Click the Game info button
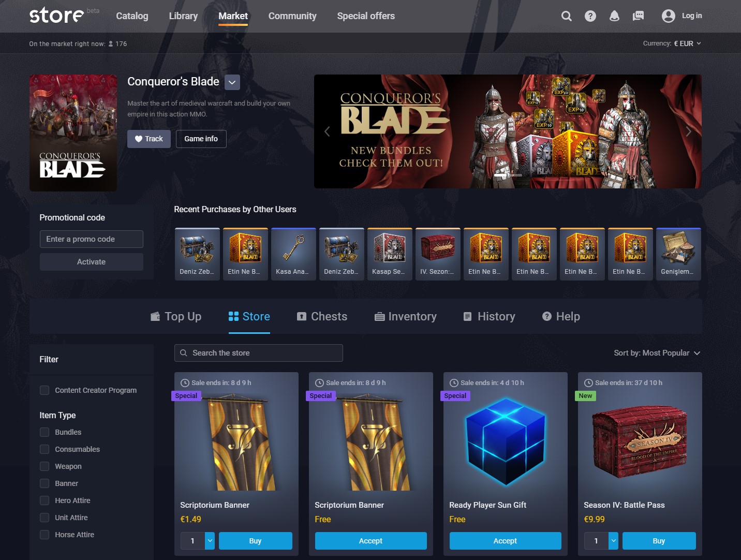 point(201,139)
